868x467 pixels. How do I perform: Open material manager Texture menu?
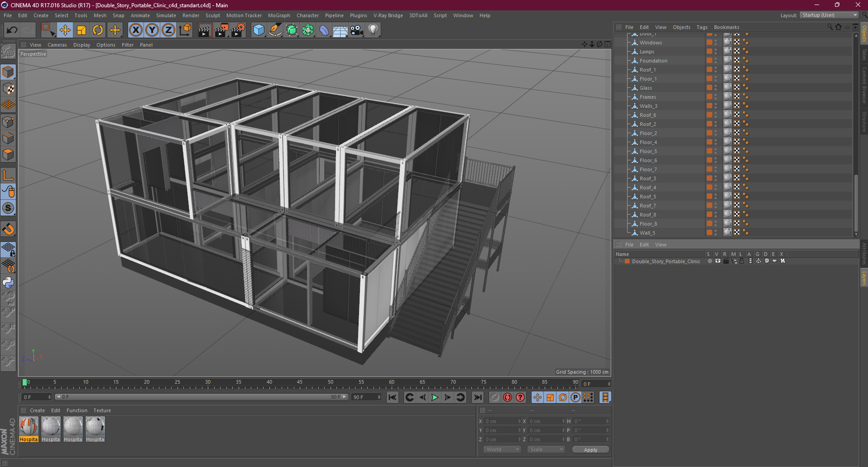click(x=102, y=410)
